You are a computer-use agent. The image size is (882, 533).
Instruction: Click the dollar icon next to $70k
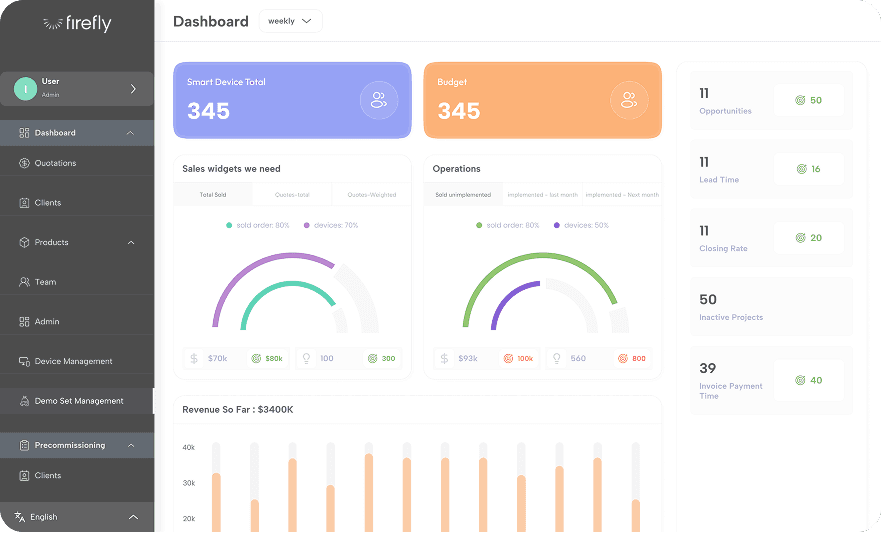click(x=194, y=358)
